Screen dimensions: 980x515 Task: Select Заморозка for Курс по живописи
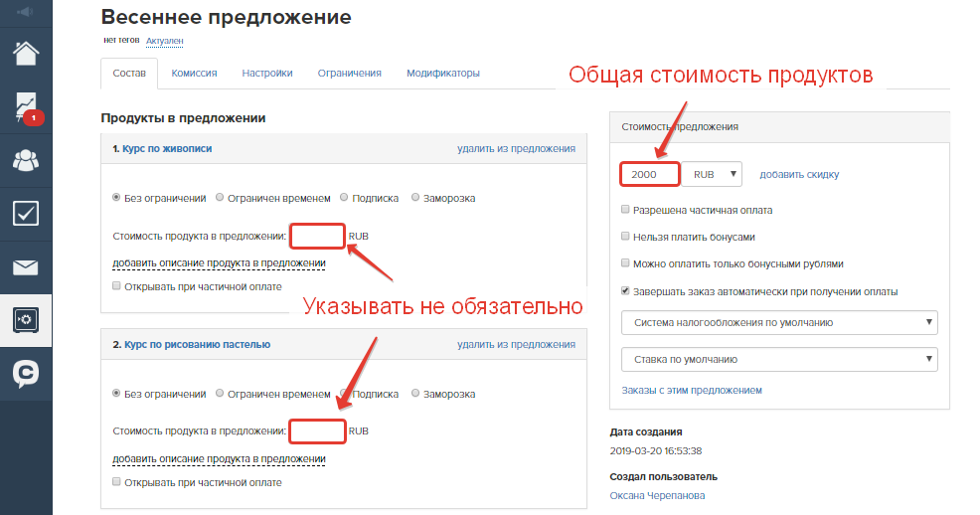(x=415, y=198)
